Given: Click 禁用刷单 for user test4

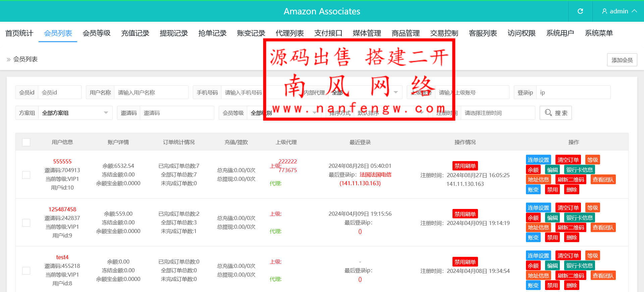Looking at the screenshot, I should 465,262.
